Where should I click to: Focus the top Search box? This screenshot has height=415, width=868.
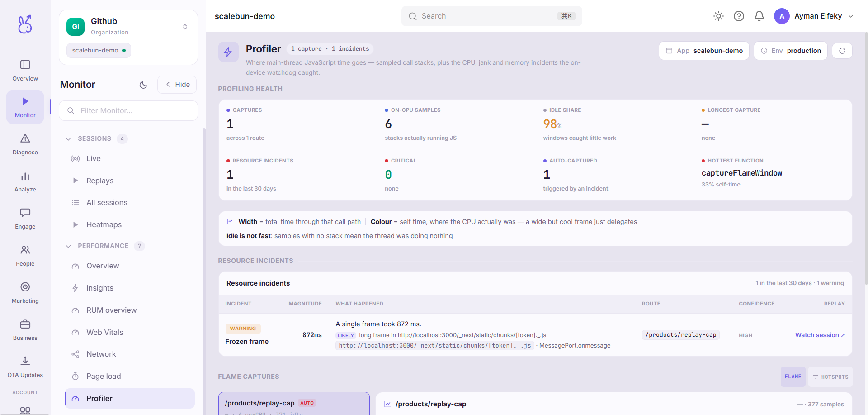492,16
